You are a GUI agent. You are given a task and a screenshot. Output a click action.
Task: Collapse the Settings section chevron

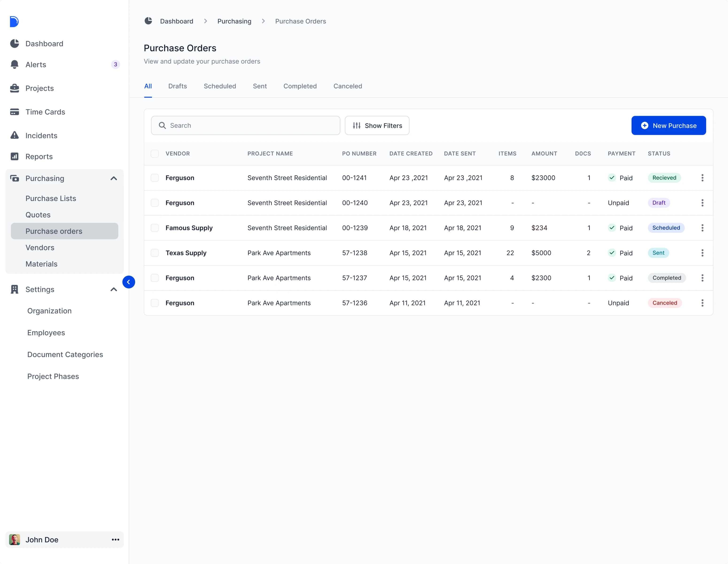(114, 290)
